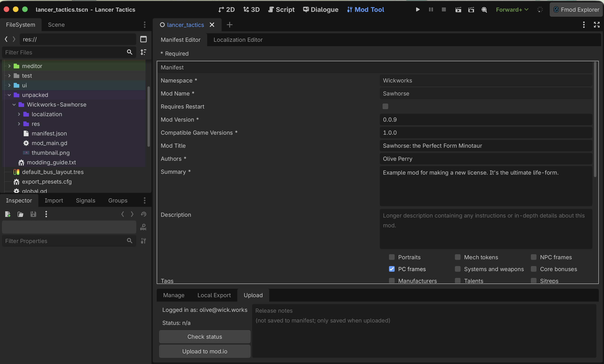The image size is (604, 364).
Task: Open Inspector object history icon
Action: coord(143,214)
